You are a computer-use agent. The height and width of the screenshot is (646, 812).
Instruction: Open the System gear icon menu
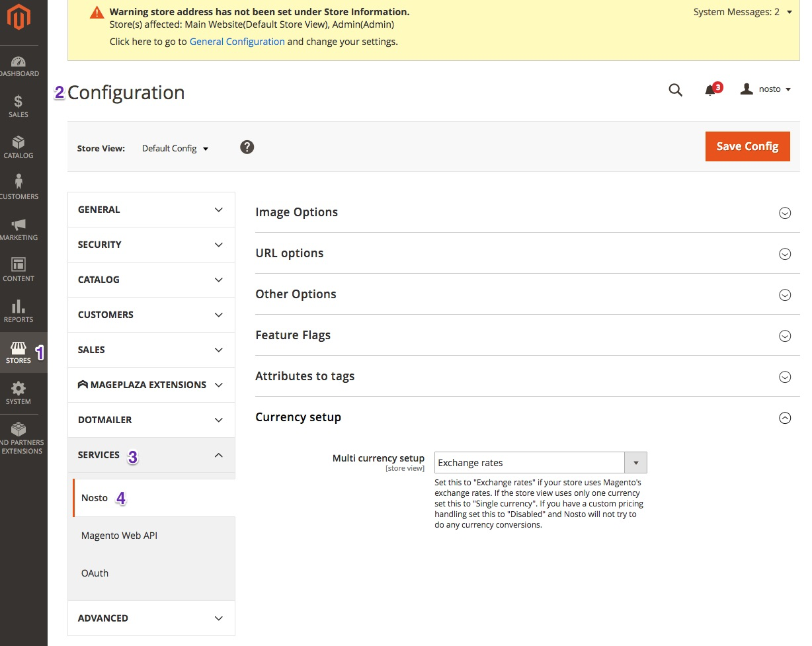point(19,393)
